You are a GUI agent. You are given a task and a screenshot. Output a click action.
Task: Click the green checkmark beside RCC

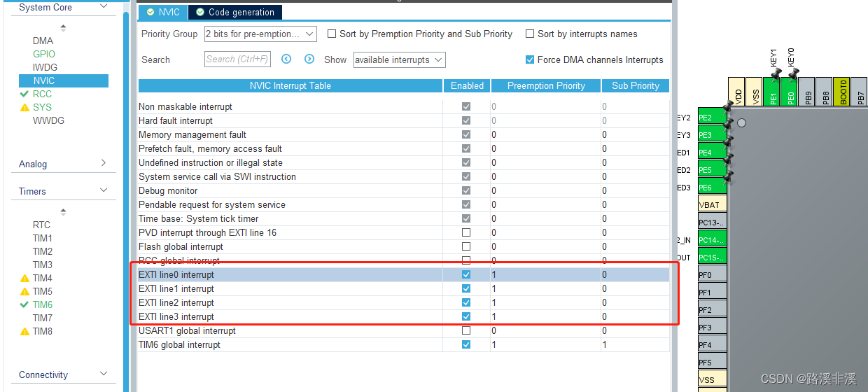pyautogui.click(x=24, y=94)
